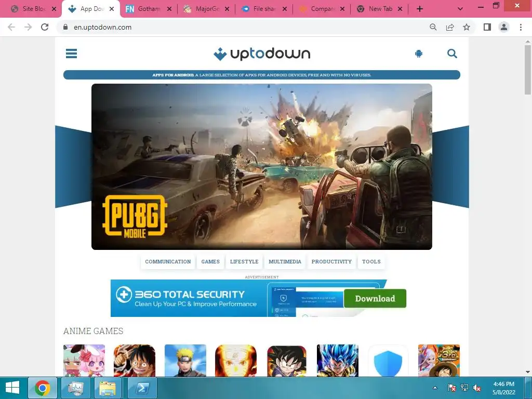Click the PUBG Mobile banner
The width and height of the screenshot is (532, 399).
click(262, 167)
